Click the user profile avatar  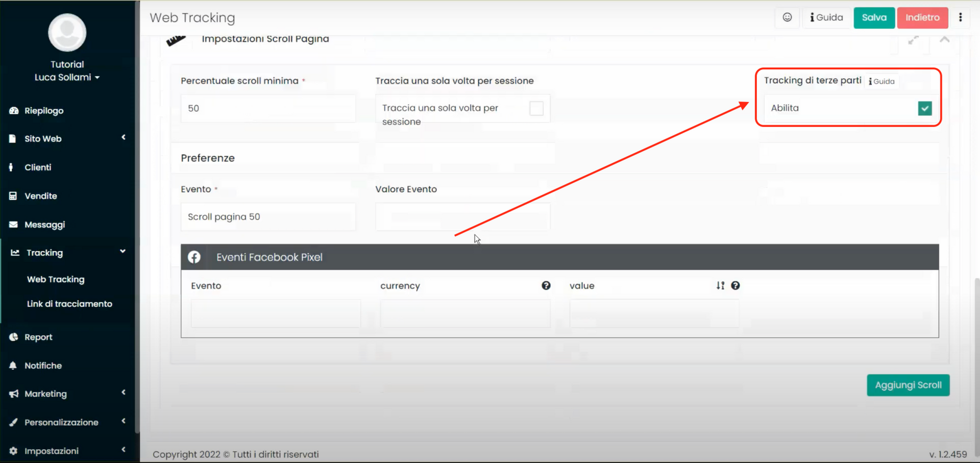67,32
